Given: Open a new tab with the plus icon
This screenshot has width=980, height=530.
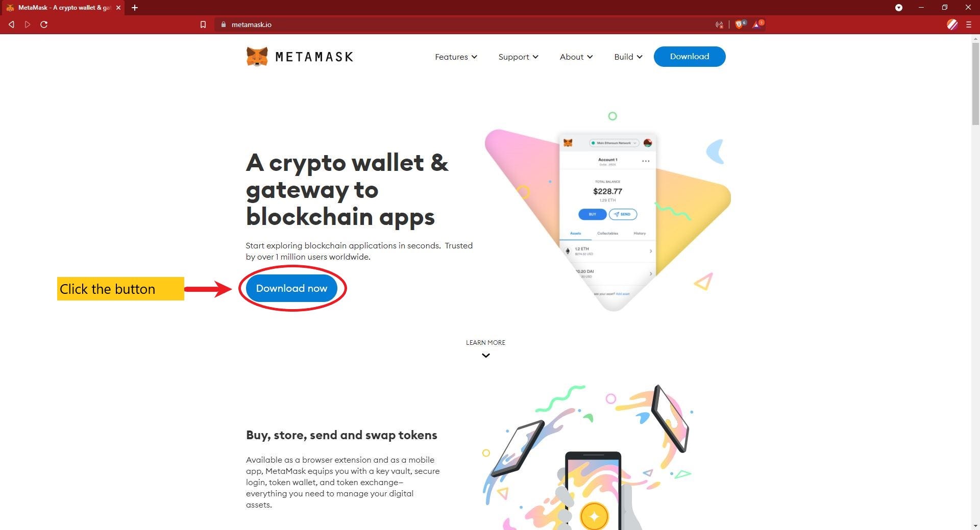Looking at the screenshot, I should 135,8.
